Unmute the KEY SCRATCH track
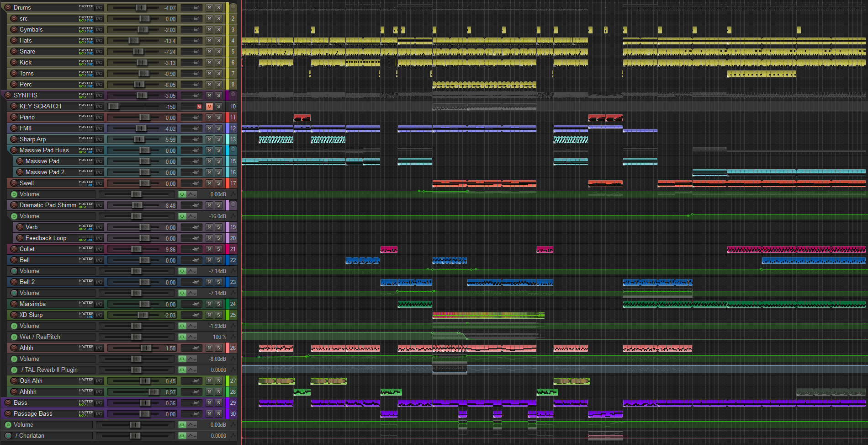The image size is (868, 445). point(209,107)
